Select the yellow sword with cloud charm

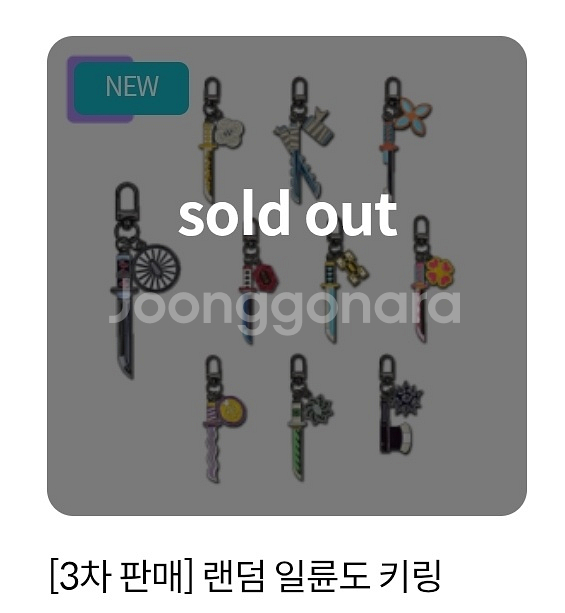pyautogui.click(x=221, y=140)
